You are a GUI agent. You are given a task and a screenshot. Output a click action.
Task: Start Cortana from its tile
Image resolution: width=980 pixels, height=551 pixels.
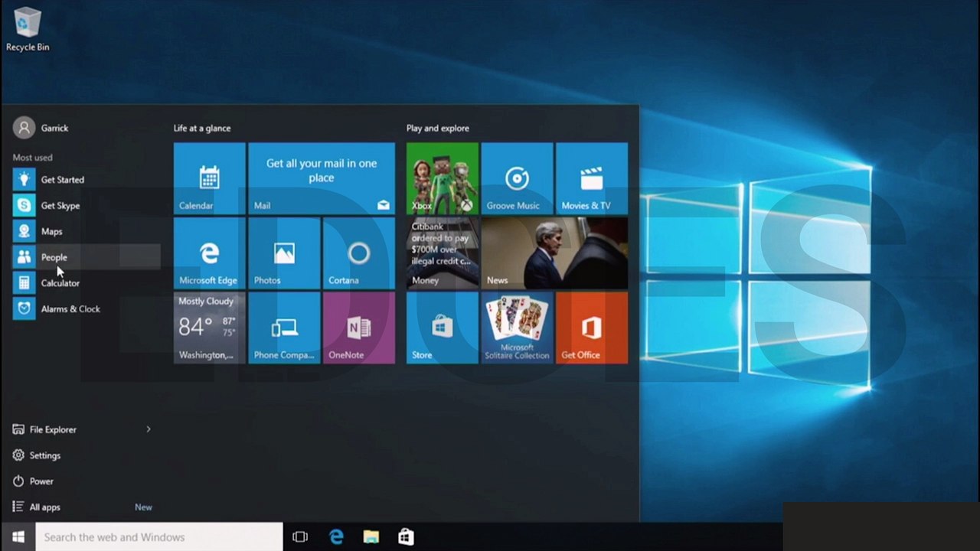pyautogui.click(x=359, y=253)
